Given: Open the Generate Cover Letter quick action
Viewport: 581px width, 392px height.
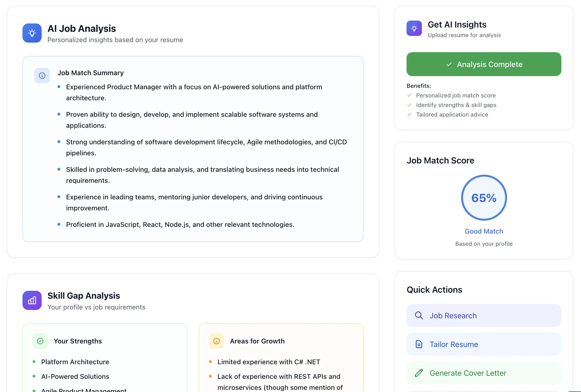Looking at the screenshot, I should pyautogui.click(x=484, y=373).
